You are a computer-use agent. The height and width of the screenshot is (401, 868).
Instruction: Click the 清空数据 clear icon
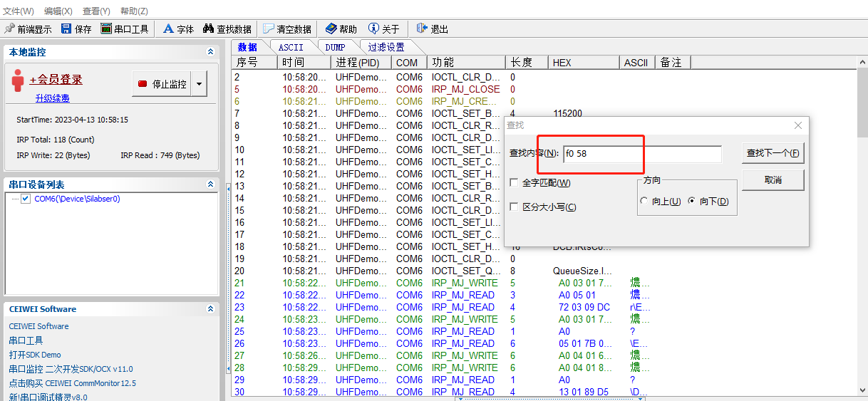click(x=269, y=29)
